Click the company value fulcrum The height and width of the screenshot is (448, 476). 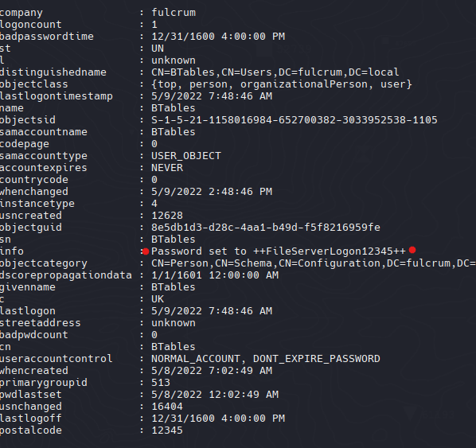pos(174,13)
